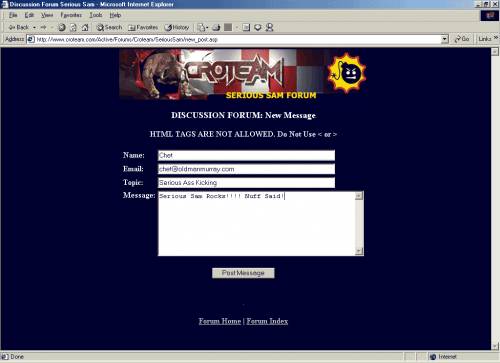Click the Go button beside address bar
This screenshot has width=500, height=363.
tap(462, 39)
